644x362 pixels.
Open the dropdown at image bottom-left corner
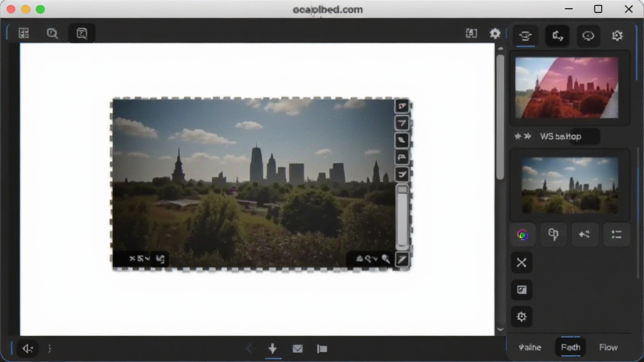(139, 258)
